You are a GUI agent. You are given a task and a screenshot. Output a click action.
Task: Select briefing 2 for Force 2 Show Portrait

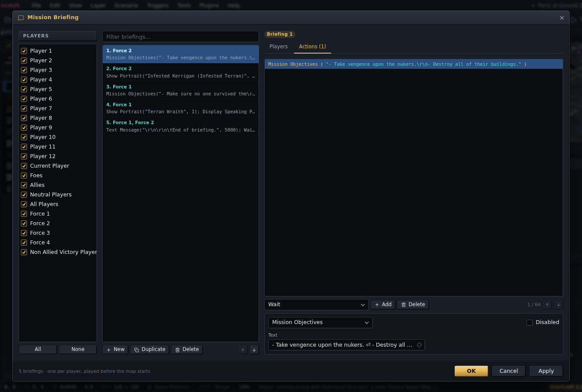(x=181, y=72)
